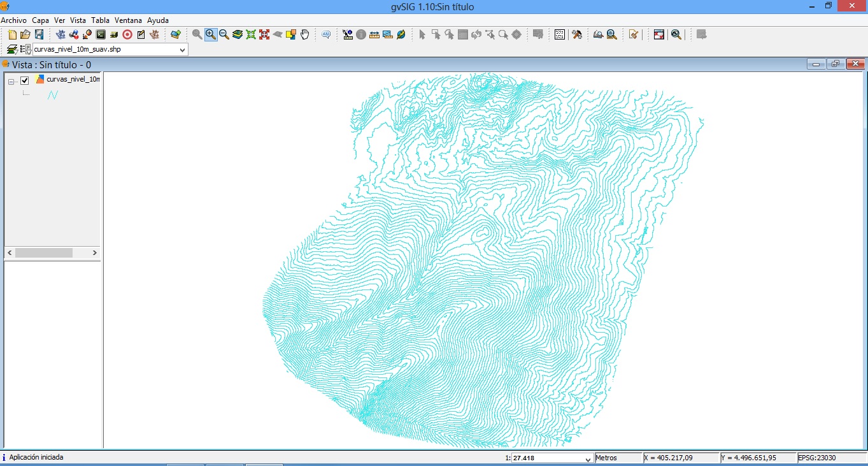This screenshot has height=466, width=868.
Task: Click the New project icon
Action: (12, 34)
